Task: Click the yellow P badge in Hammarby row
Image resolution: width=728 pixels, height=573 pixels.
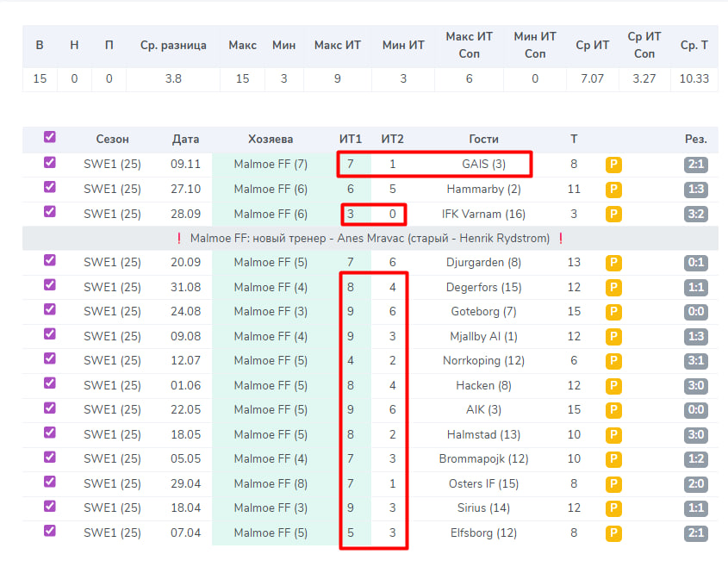Action: (x=614, y=190)
